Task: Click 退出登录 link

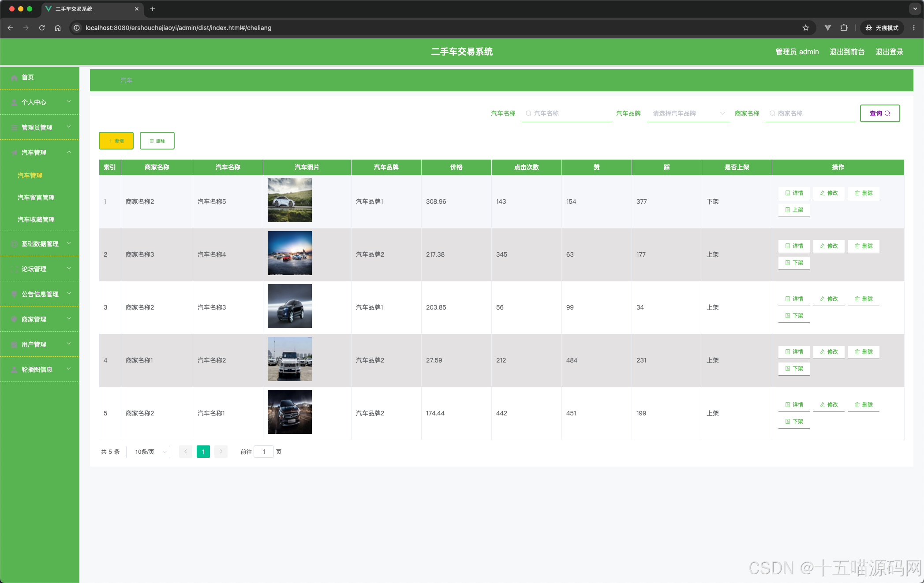Action: 889,52
